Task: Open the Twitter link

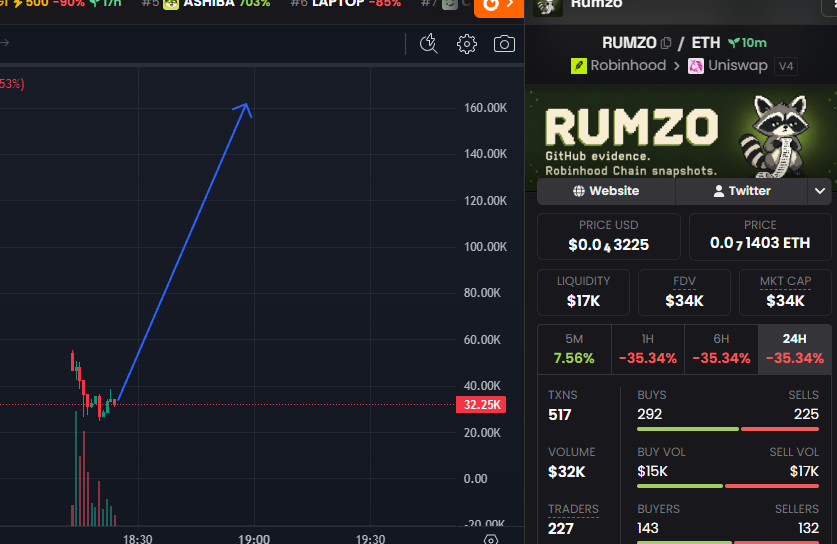Action: coord(742,191)
